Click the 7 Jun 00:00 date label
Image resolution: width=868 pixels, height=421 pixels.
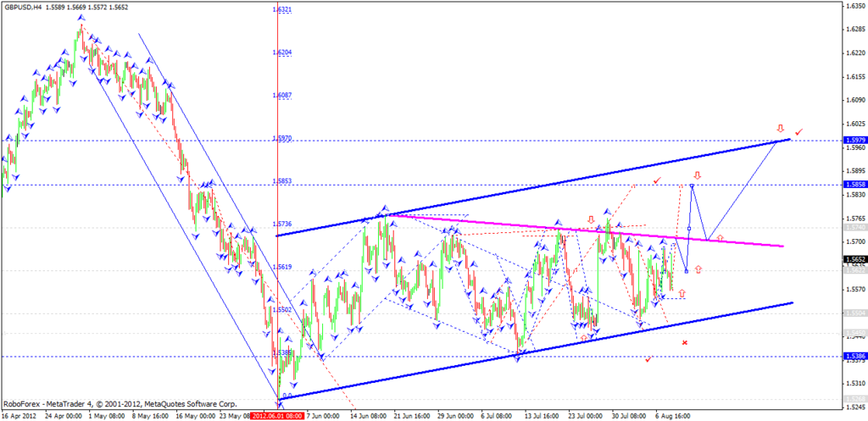(323, 415)
